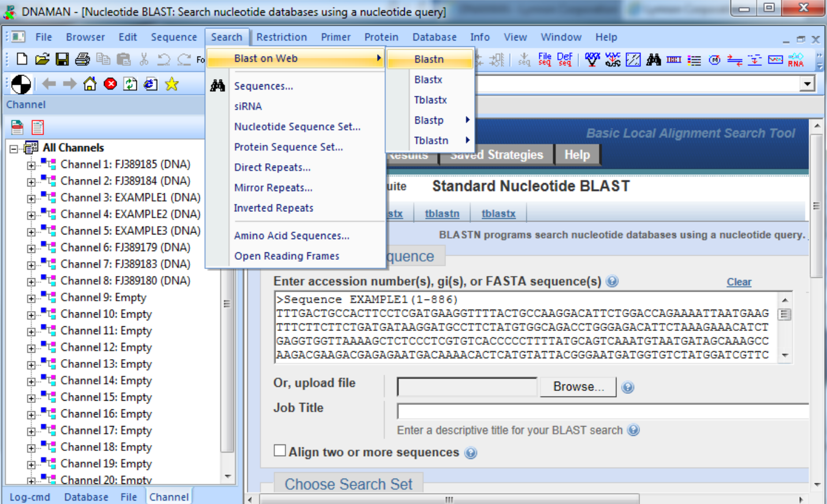The height and width of the screenshot is (504, 827).
Task: Select Channel 7: FJ389183 (DNA) row
Action: (x=125, y=264)
